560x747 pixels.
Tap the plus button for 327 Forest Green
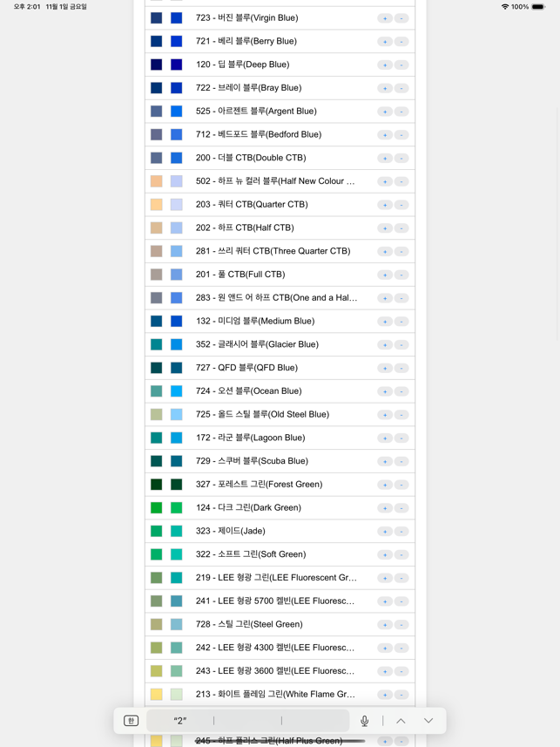[x=385, y=485]
